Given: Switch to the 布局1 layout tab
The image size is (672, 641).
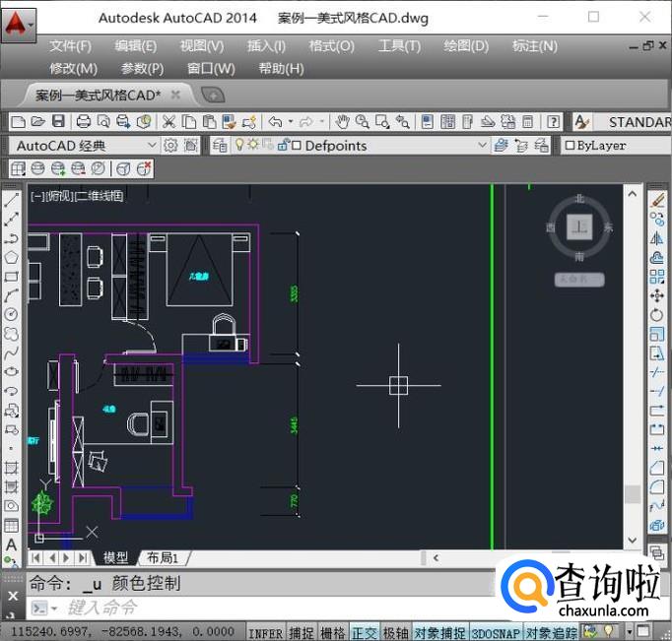Looking at the screenshot, I should (x=162, y=557).
